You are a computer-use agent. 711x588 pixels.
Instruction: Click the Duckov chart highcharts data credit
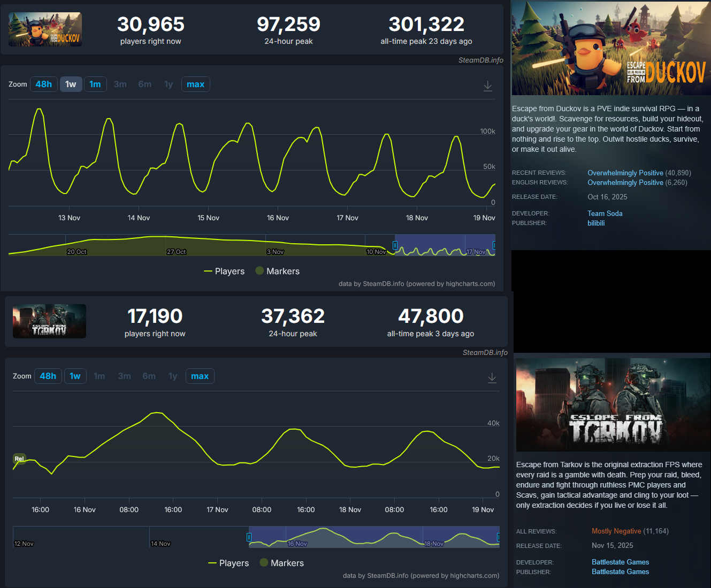click(417, 284)
